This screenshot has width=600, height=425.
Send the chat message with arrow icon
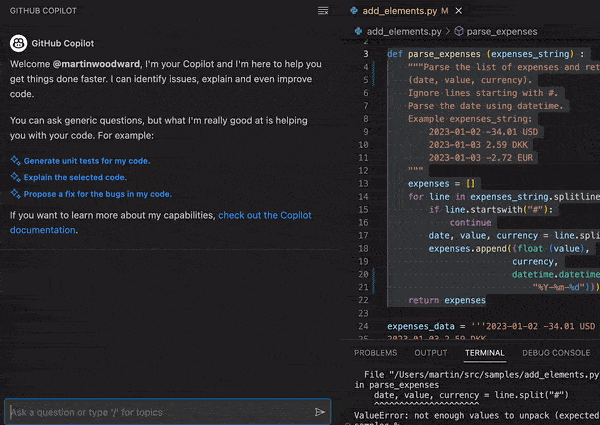pos(320,412)
